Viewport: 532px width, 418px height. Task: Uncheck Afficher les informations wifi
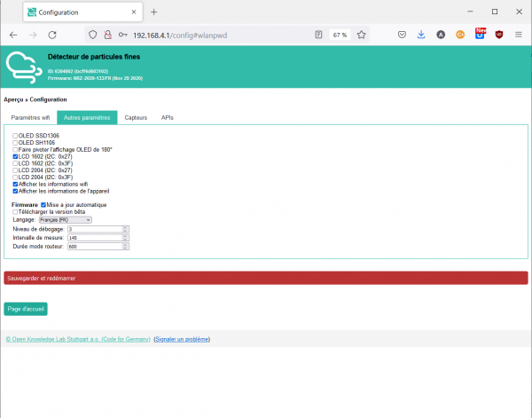coord(15,185)
